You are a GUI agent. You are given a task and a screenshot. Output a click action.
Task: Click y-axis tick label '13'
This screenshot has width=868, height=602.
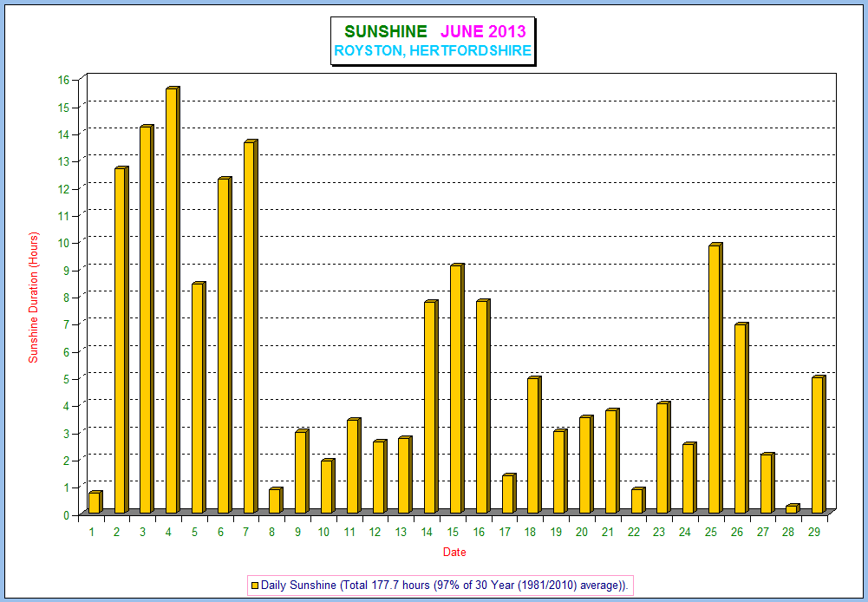64,161
